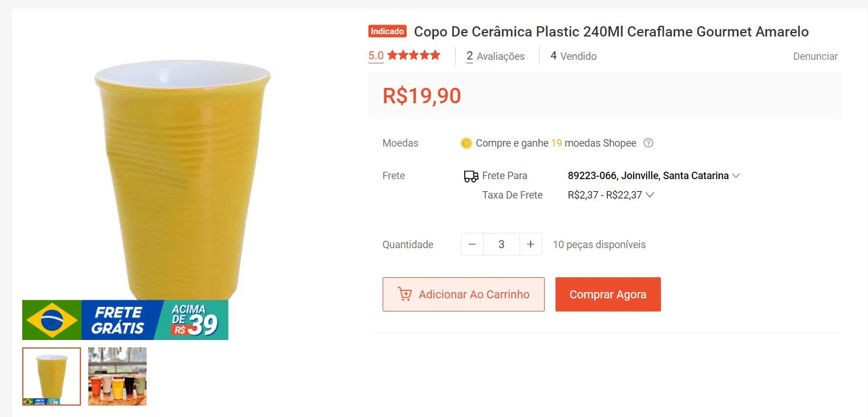Decrease quantity with the minus stepper
Viewport: 868px width, 417px height.
(472, 244)
